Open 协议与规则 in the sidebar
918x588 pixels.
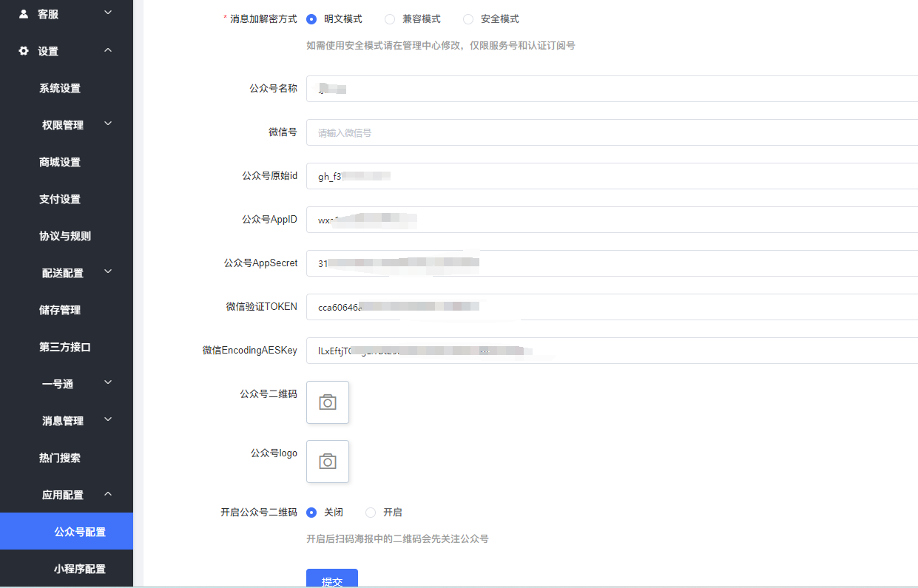click(67, 236)
